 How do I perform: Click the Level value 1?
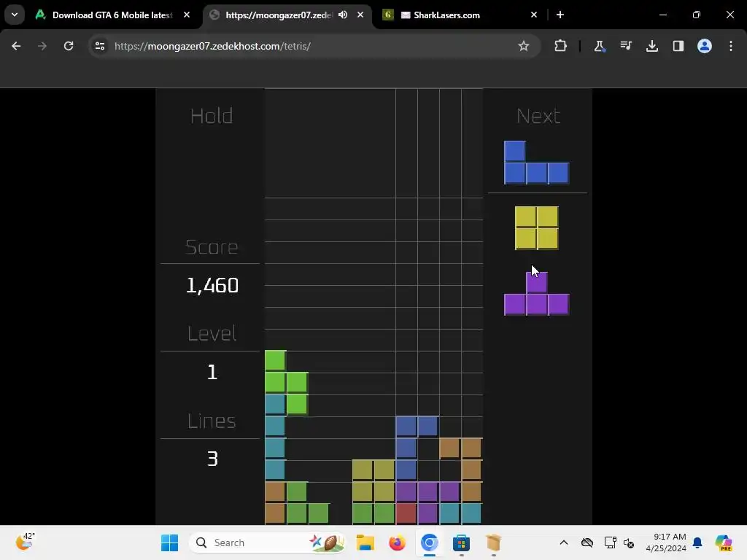pos(212,372)
